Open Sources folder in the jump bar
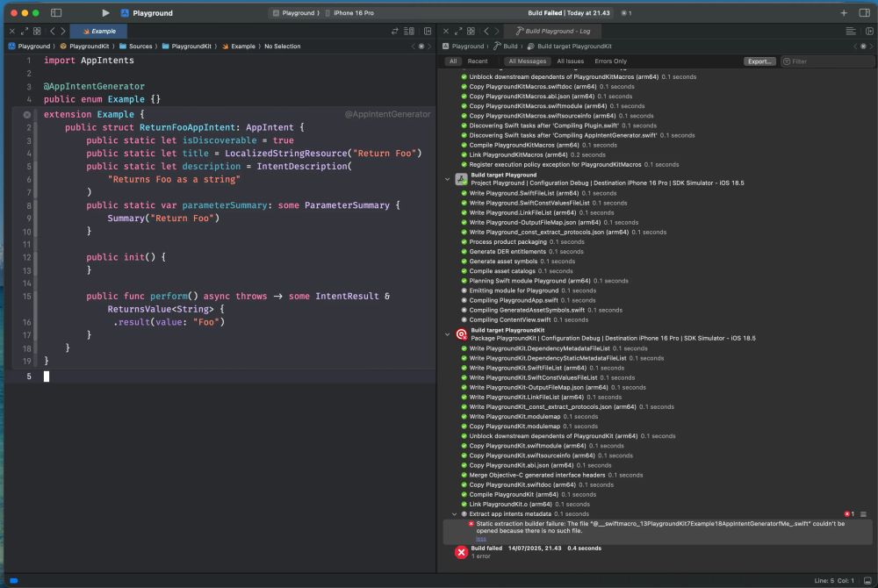This screenshot has width=878, height=588. click(x=135, y=47)
